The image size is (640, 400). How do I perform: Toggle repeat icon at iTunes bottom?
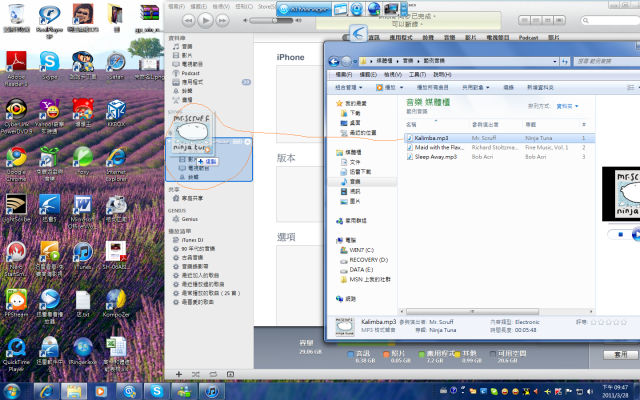[x=213, y=374]
